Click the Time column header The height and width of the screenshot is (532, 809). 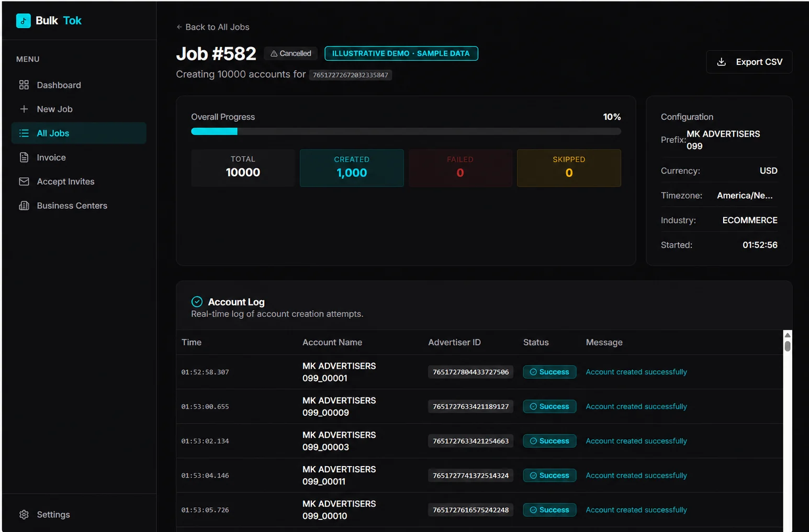(x=192, y=342)
